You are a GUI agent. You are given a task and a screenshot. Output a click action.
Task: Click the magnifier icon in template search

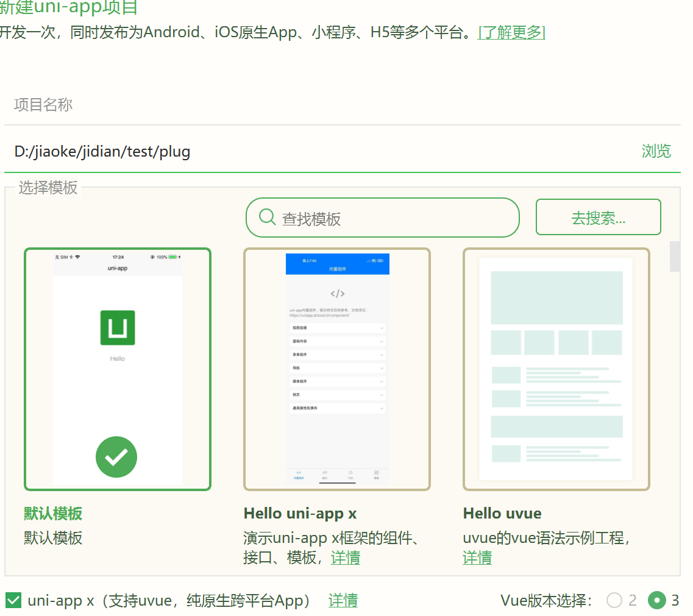[268, 217]
